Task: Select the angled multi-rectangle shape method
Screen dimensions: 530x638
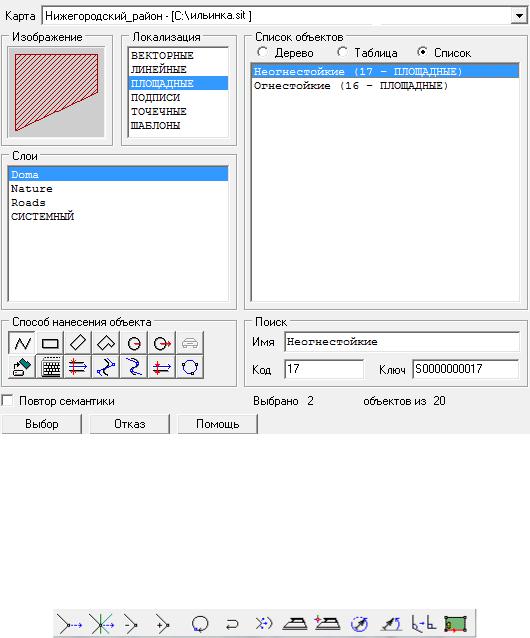Action: click(x=106, y=343)
